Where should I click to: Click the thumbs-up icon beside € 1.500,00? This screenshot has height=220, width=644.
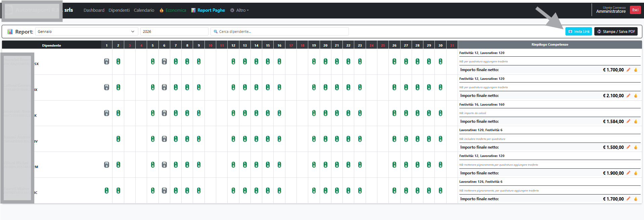click(x=636, y=147)
